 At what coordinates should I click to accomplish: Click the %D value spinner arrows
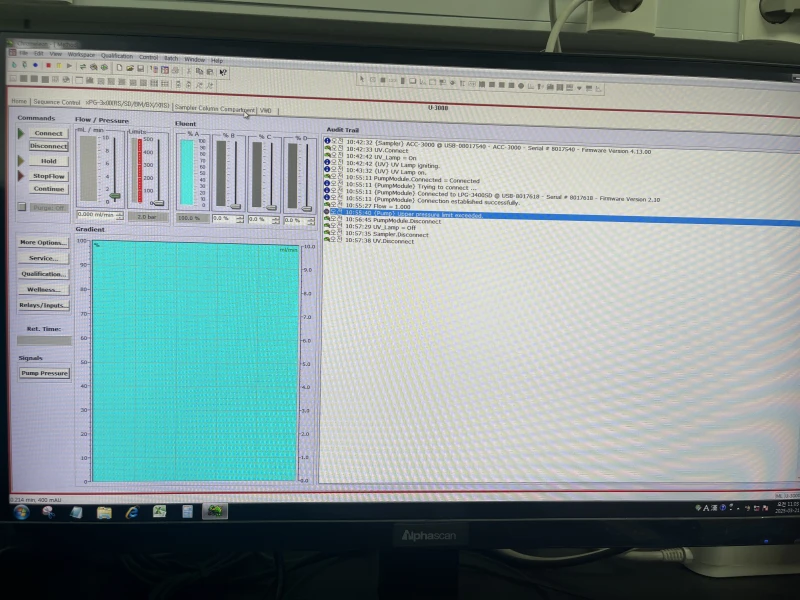click(311, 221)
